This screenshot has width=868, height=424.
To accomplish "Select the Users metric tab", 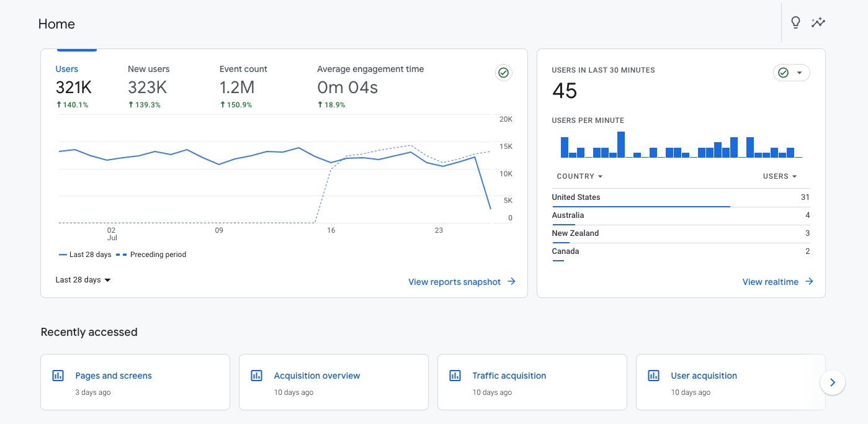I will 72,87.
